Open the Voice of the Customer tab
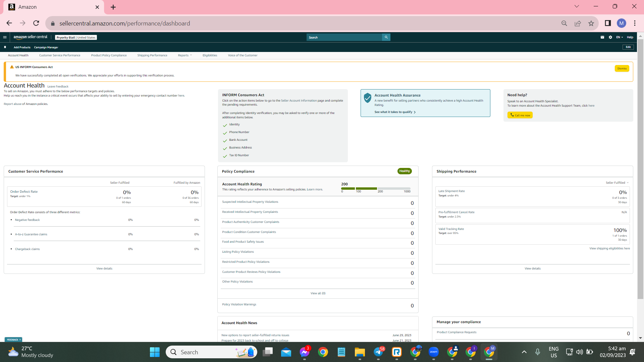The height and width of the screenshot is (362, 644). click(243, 55)
